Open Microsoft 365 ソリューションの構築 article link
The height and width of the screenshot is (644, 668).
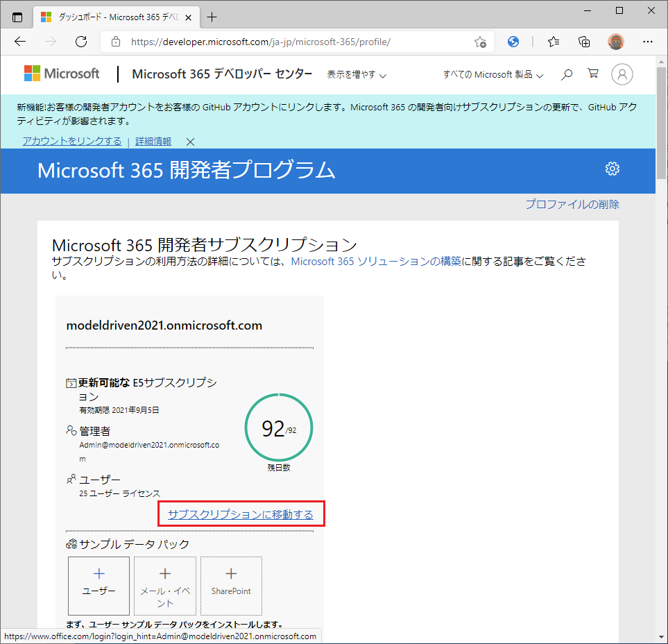coord(376,261)
